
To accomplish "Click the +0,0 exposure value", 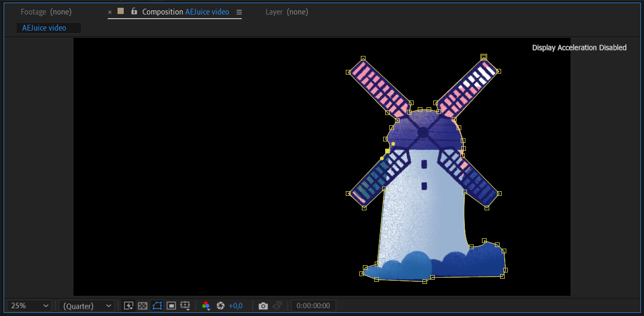I will (x=236, y=306).
